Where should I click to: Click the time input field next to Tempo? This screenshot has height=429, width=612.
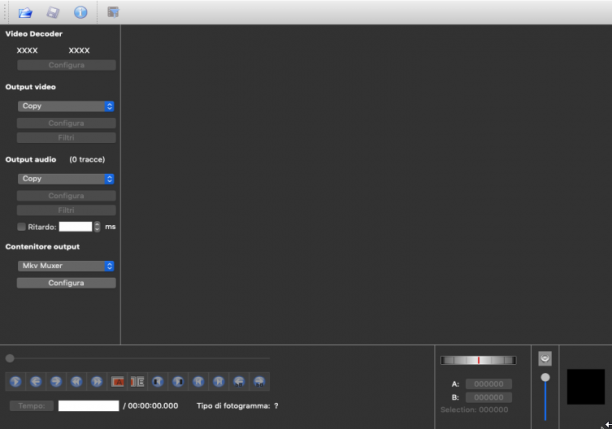pyautogui.click(x=89, y=406)
